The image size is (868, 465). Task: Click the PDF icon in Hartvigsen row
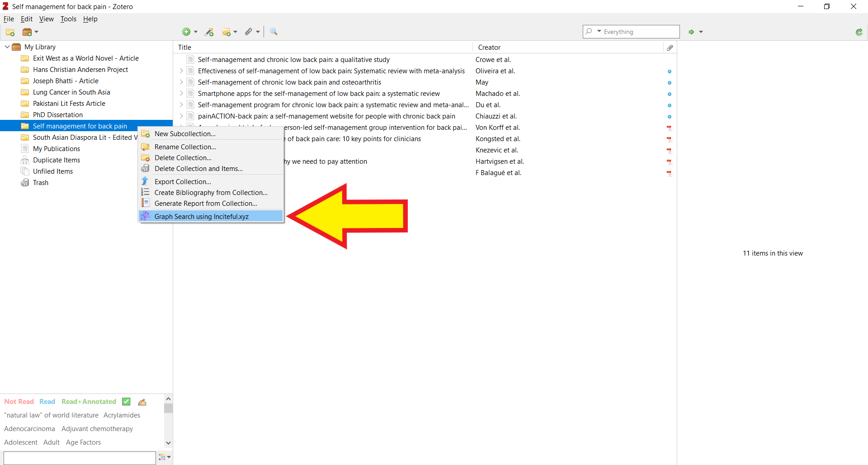click(x=670, y=162)
